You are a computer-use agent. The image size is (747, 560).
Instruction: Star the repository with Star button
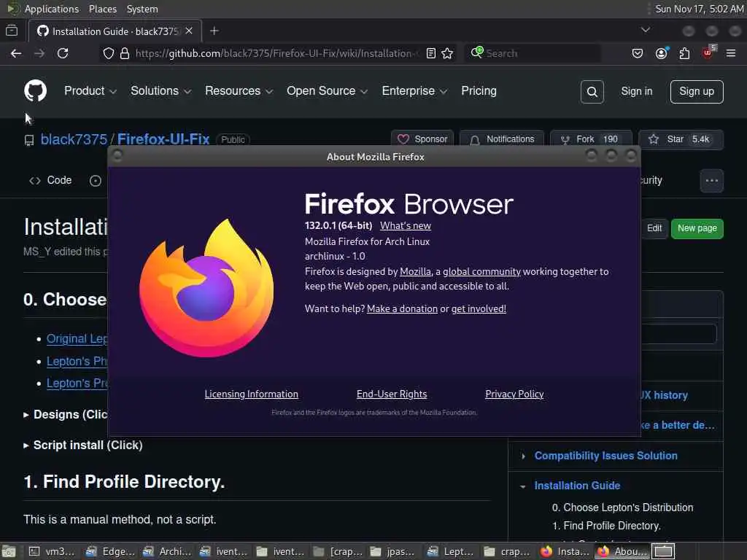(x=681, y=139)
